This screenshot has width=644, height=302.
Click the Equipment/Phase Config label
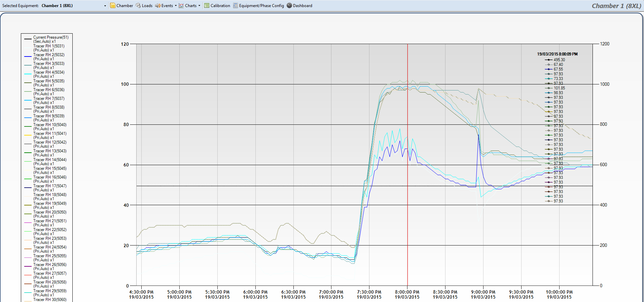coord(261,6)
